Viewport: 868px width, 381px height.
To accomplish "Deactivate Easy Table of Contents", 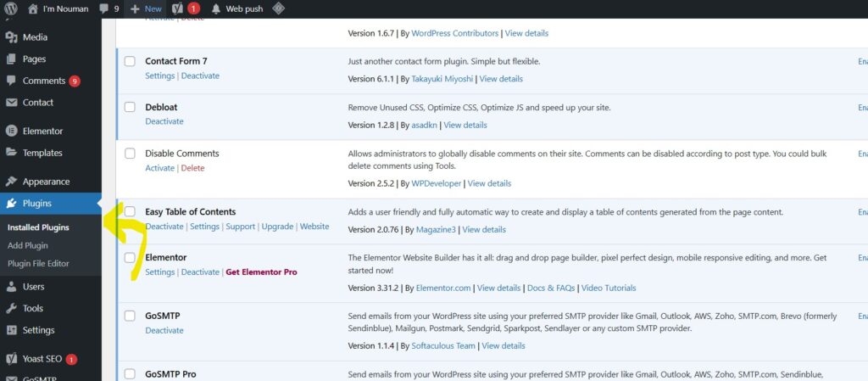I will [x=164, y=227].
